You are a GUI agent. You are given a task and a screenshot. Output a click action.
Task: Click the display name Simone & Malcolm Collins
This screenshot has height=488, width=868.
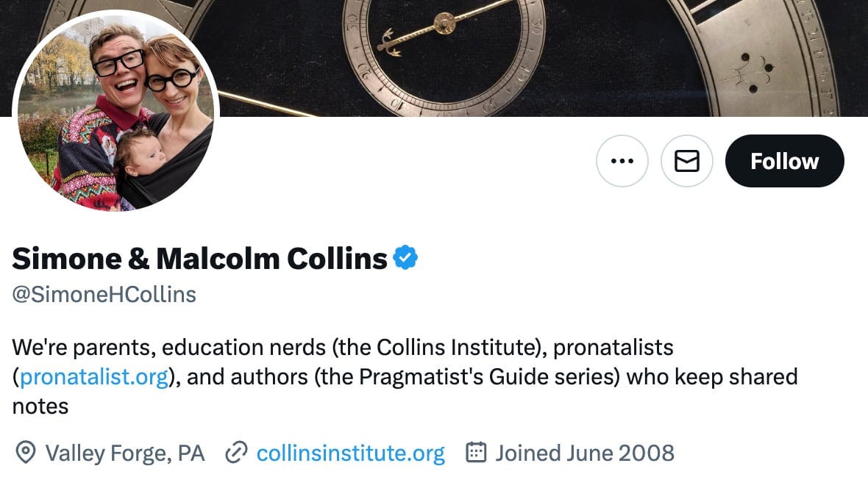click(199, 258)
